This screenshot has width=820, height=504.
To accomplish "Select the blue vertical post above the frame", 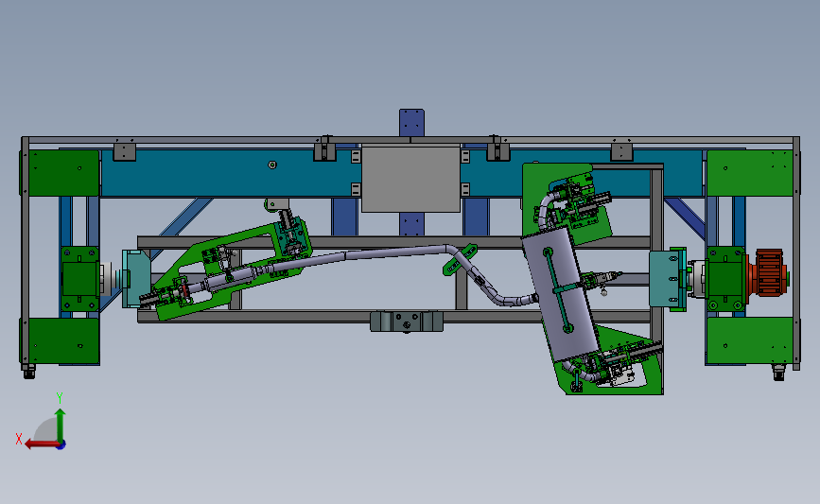I will [x=411, y=122].
